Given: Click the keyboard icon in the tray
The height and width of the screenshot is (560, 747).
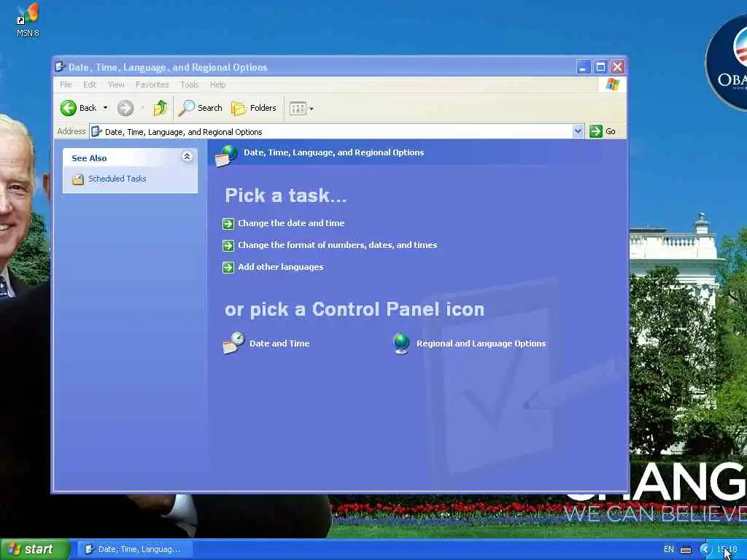Looking at the screenshot, I should pyautogui.click(x=686, y=550).
